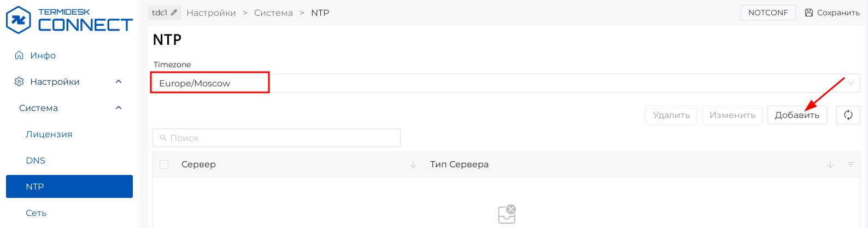The height and width of the screenshot is (228, 868).
Task: Open Инфо page in sidebar
Action: [43, 56]
